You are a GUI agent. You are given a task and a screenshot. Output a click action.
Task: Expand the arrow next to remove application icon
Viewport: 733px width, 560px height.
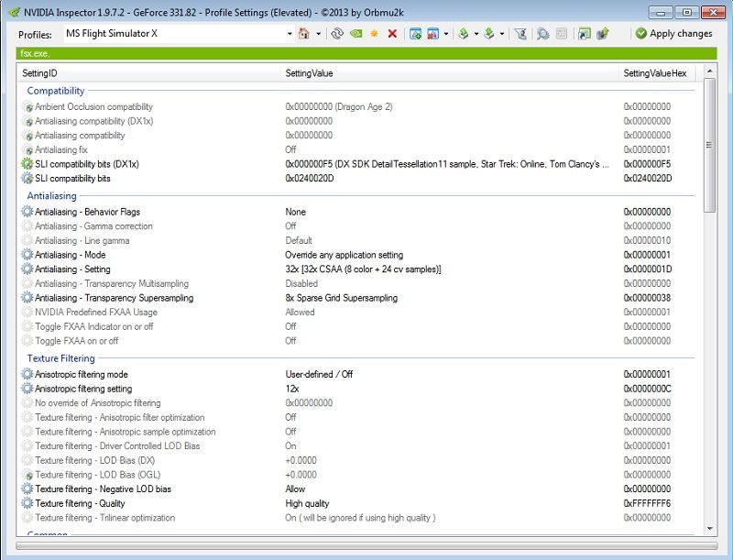point(446,34)
